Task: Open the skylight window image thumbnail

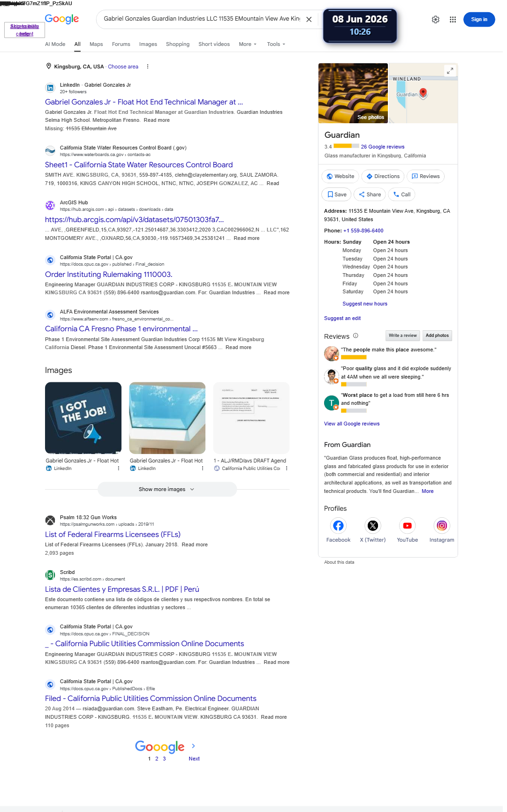Action: click(167, 418)
